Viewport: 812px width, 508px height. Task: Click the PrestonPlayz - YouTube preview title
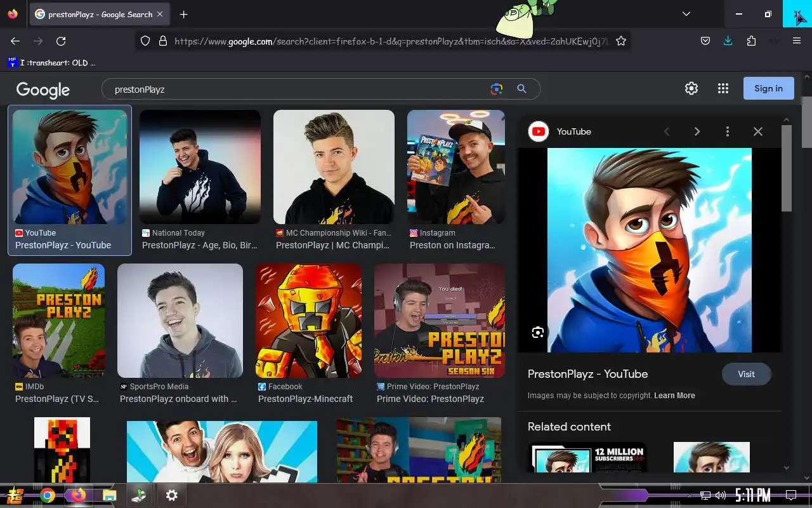587,374
